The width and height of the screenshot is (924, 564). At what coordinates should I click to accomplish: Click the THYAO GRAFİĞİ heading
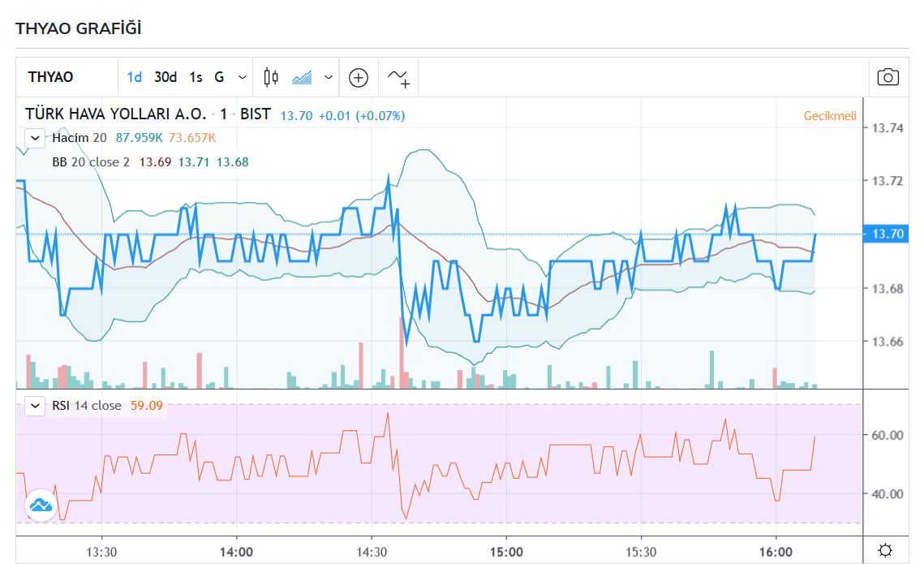[x=79, y=28]
